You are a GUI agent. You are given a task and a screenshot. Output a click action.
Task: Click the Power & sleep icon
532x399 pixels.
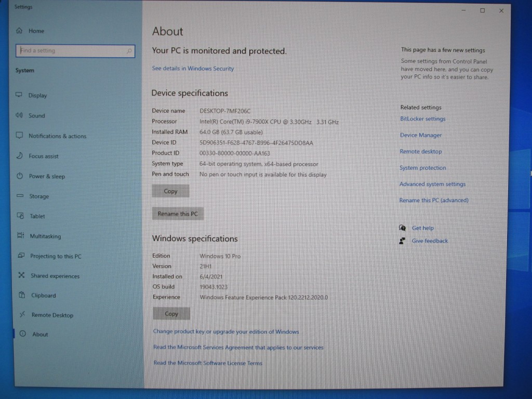(x=20, y=176)
